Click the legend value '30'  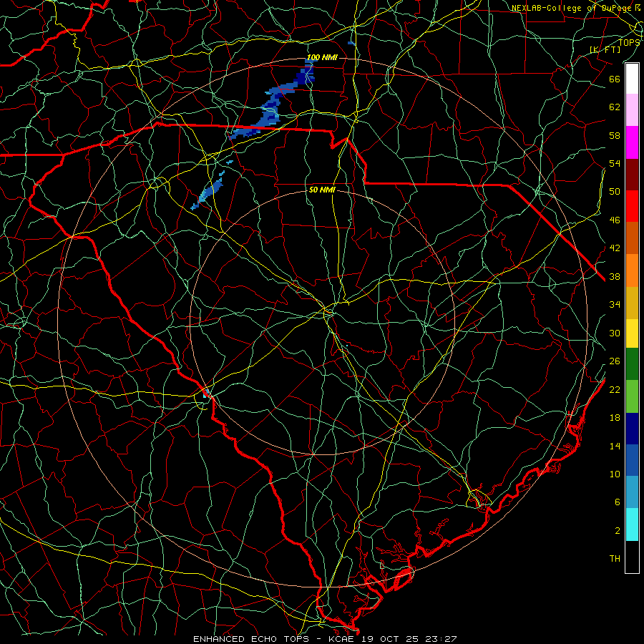615,333
